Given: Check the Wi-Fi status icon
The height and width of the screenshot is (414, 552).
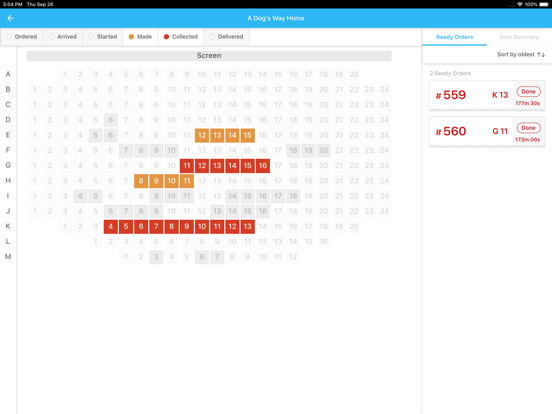Looking at the screenshot, I should coord(520,4).
